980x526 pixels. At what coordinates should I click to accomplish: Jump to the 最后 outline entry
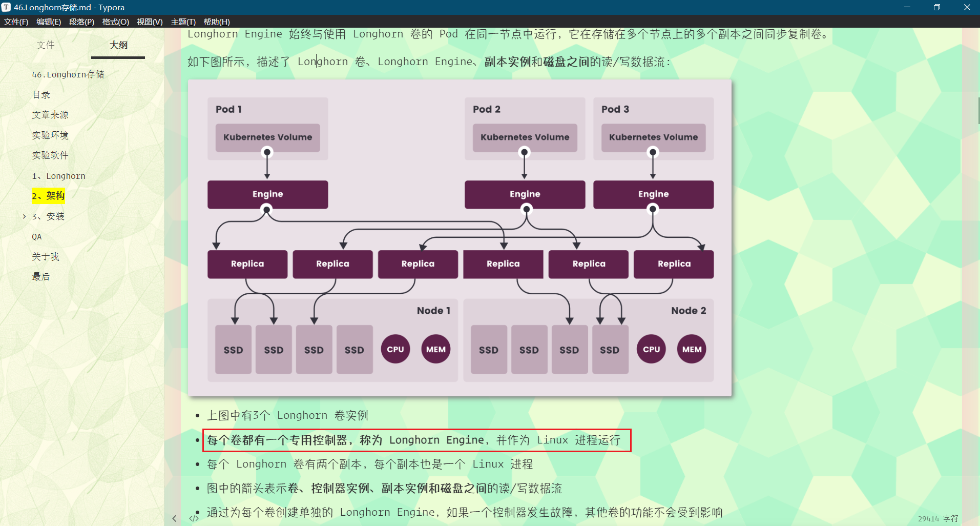(x=41, y=277)
